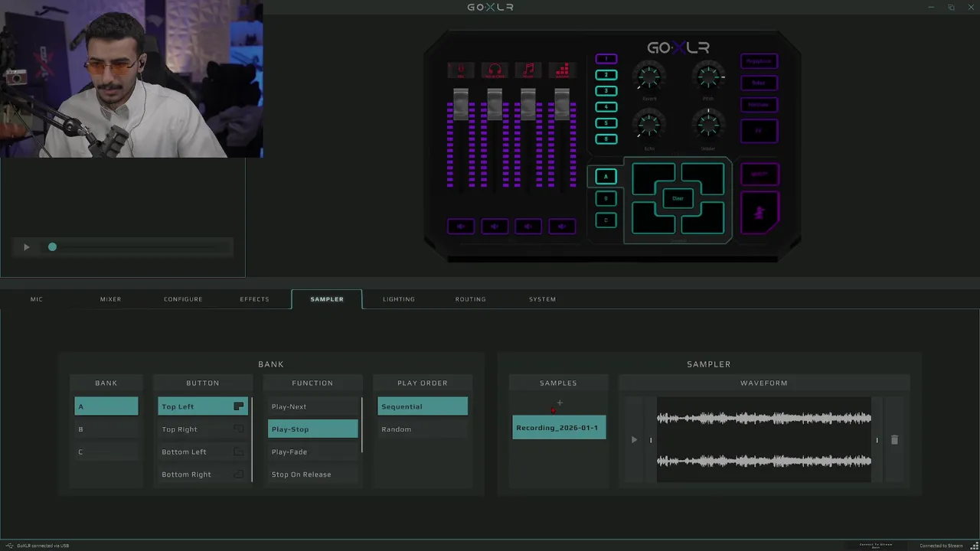Click the video play button under the webcam
This screenshot has height=551, width=980.
26,247
